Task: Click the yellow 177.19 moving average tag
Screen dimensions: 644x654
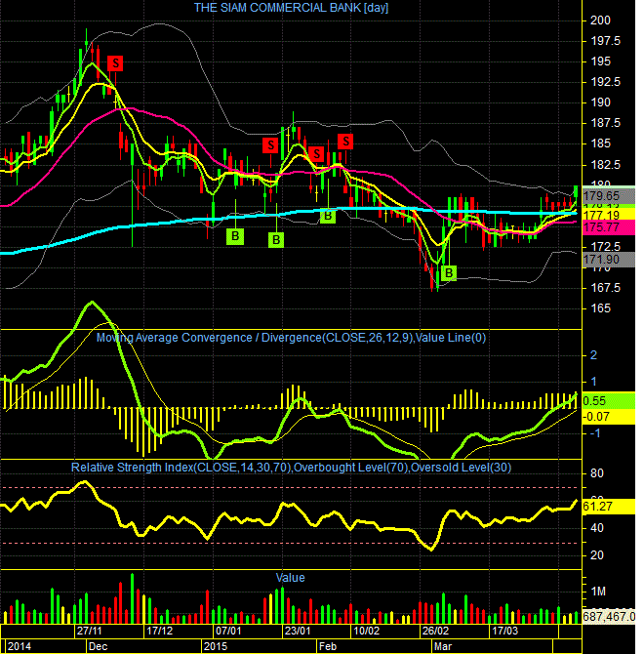Action: 608,215
